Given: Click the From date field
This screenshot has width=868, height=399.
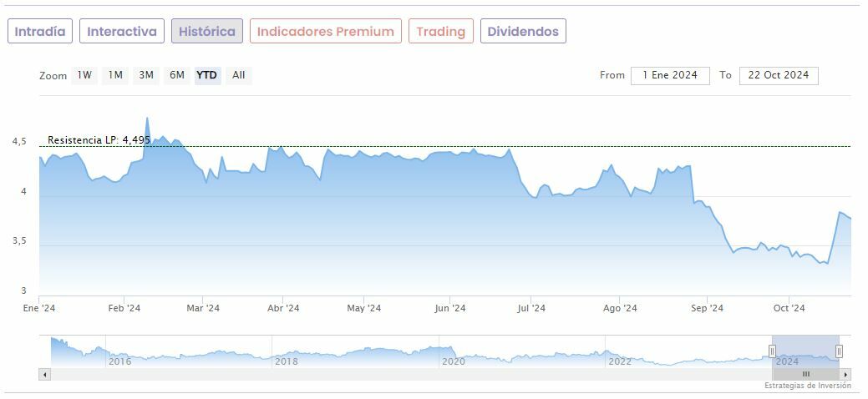Looking at the screenshot, I should point(670,75).
